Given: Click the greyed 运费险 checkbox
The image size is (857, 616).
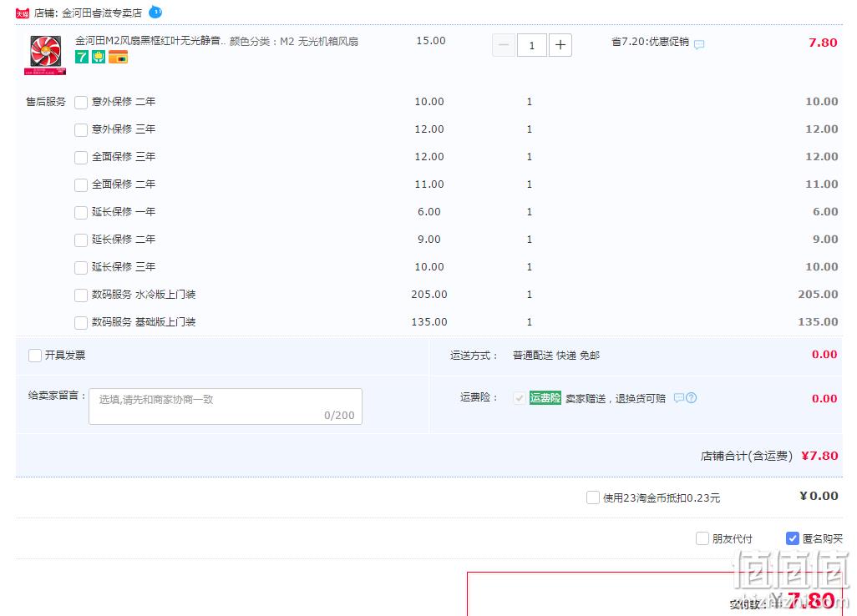Looking at the screenshot, I should [x=520, y=398].
